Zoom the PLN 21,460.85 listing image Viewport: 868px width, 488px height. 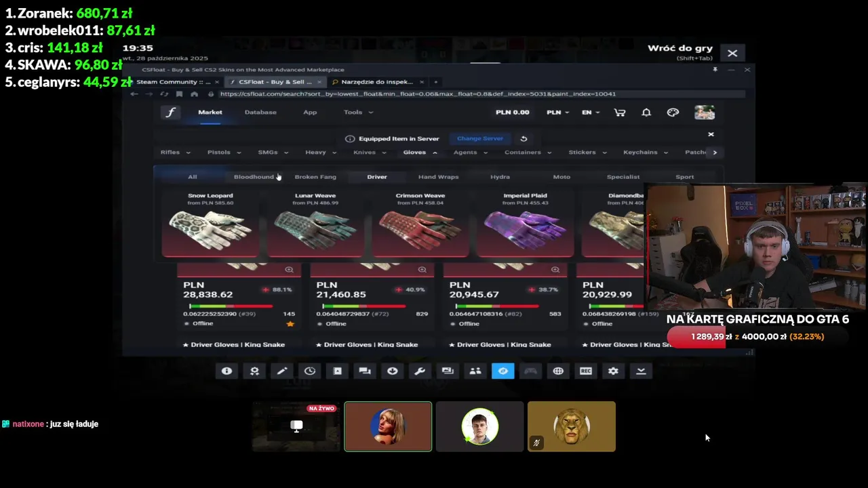tap(422, 270)
